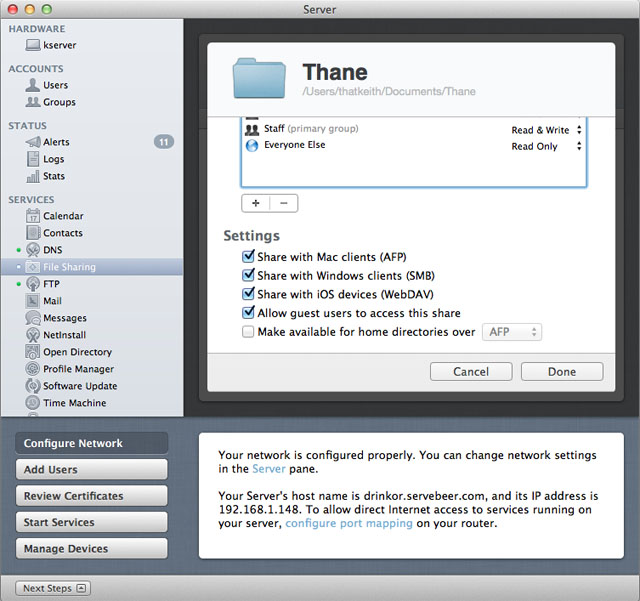
Task: Open the configure port mapping link
Action: point(349,523)
